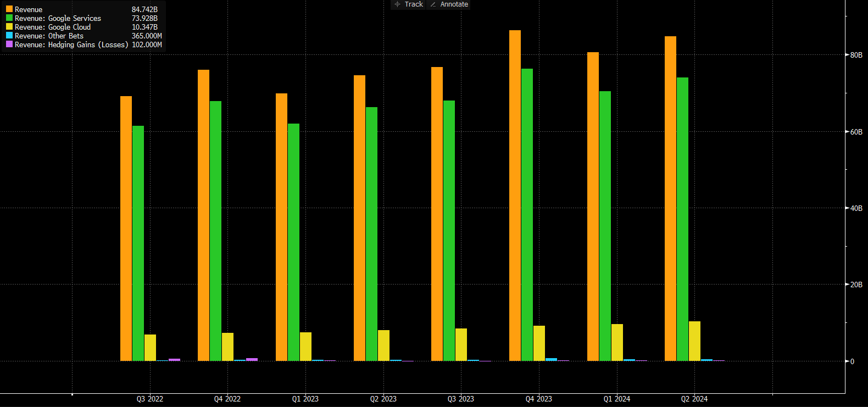Click the yellow Google Cloud bar for Q2 2023

click(383, 345)
